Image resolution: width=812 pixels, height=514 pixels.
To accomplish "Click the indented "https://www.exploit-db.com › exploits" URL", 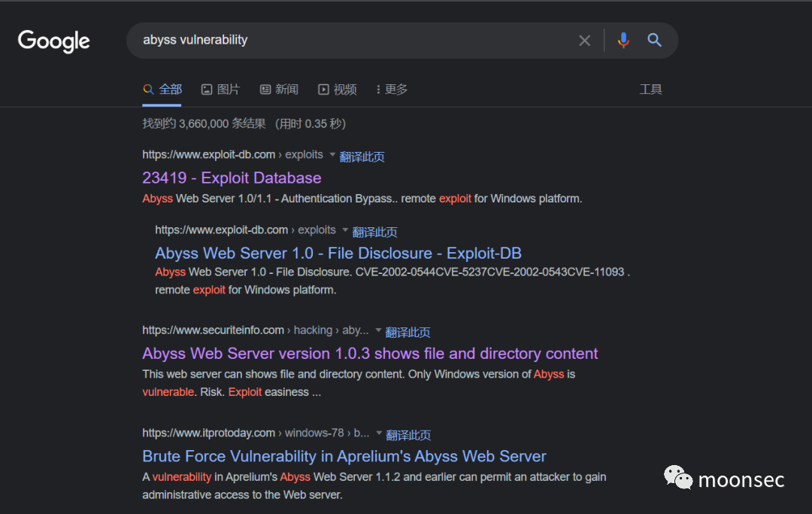I will point(245,230).
